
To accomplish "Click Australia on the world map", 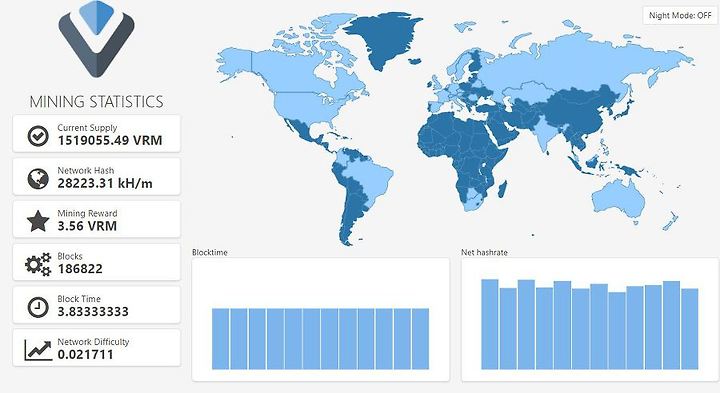I will 619,198.
